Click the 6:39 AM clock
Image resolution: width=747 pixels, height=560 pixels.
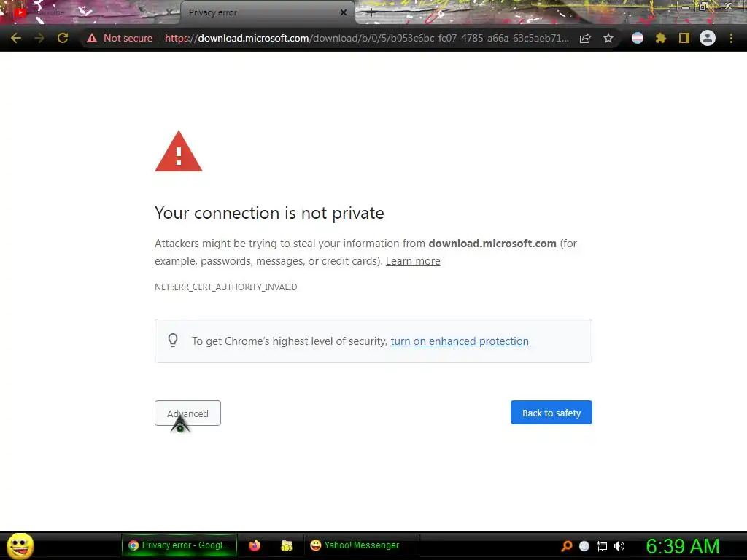[682, 546]
